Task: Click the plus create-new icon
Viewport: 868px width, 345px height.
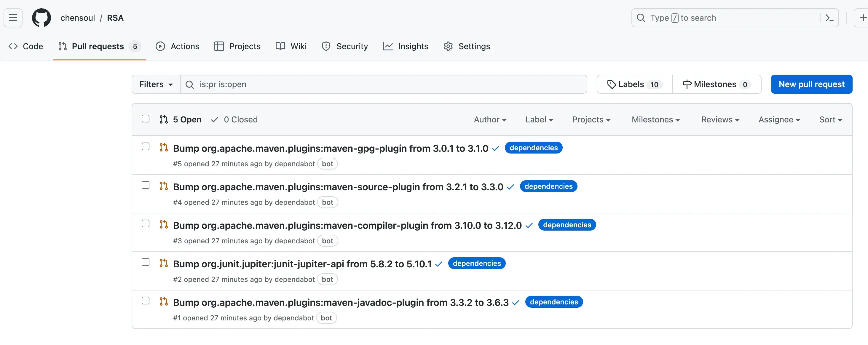Action: 863,18
